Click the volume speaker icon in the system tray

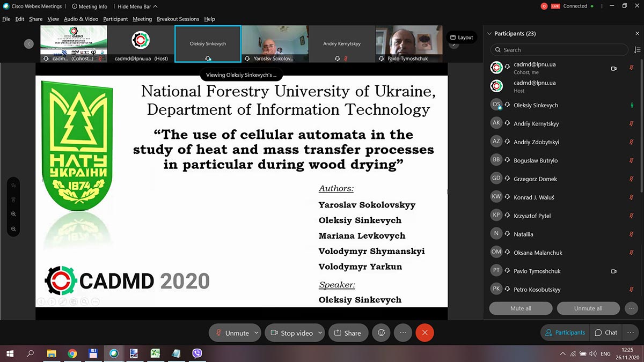click(592, 354)
